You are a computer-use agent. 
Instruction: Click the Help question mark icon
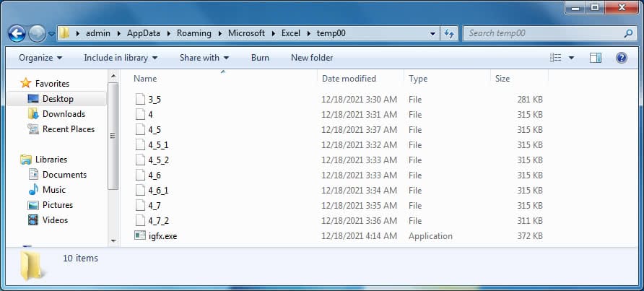622,58
